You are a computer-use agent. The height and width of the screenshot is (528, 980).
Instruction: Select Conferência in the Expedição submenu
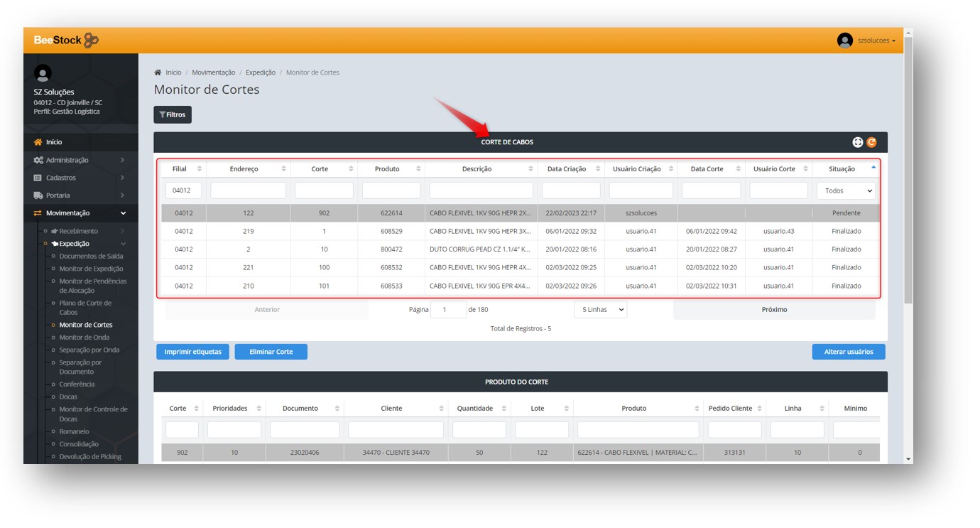[x=77, y=384]
